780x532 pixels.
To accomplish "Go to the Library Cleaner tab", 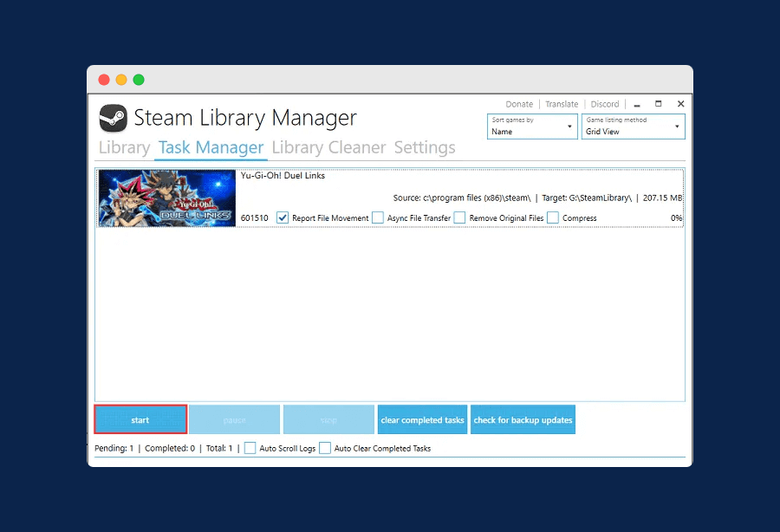I will [328, 147].
